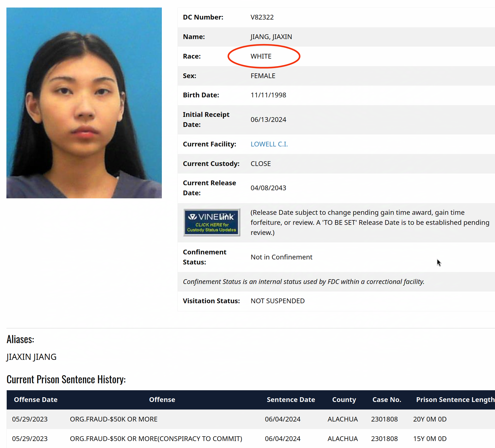Select current release date 04/08/2043
This screenshot has height=448, width=495.
click(x=268, y=188)
